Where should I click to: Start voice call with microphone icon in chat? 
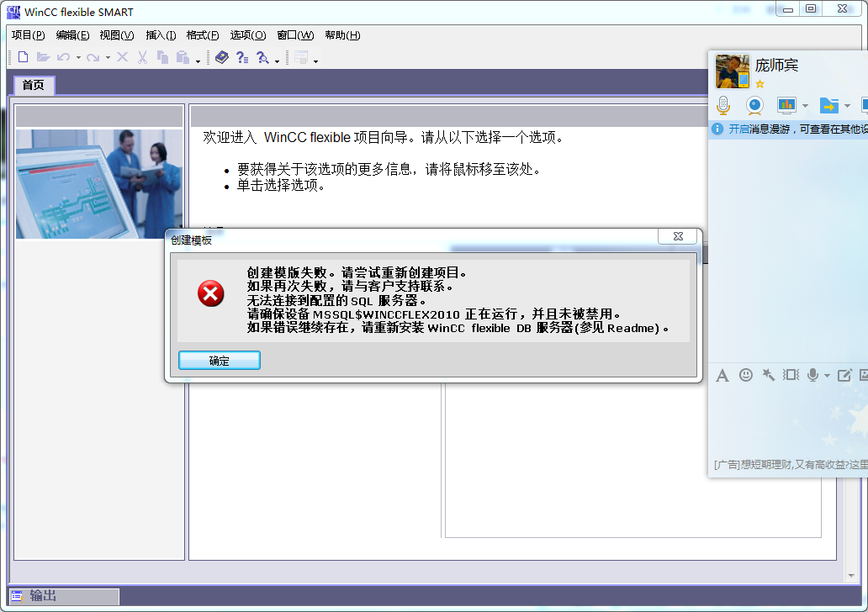[723, 105]
